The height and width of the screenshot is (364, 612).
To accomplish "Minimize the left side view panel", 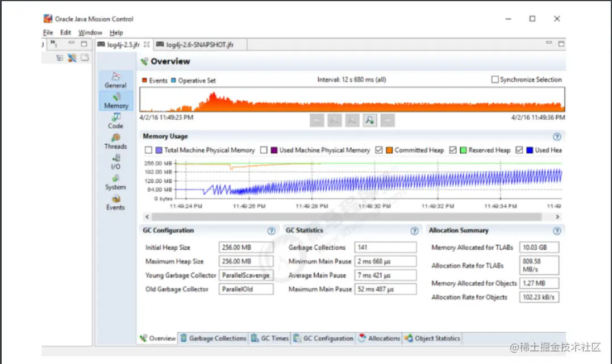I will pos(72,43).
